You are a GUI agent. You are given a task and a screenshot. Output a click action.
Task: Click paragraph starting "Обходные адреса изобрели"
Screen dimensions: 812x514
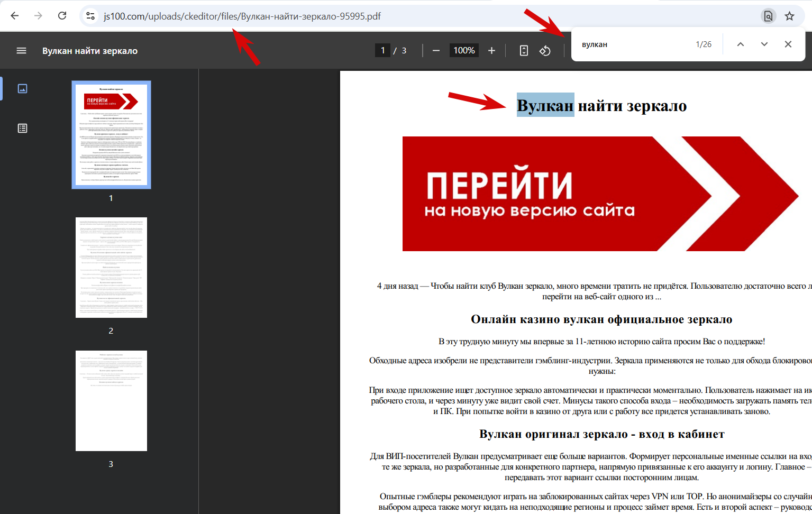pos(590,366)
